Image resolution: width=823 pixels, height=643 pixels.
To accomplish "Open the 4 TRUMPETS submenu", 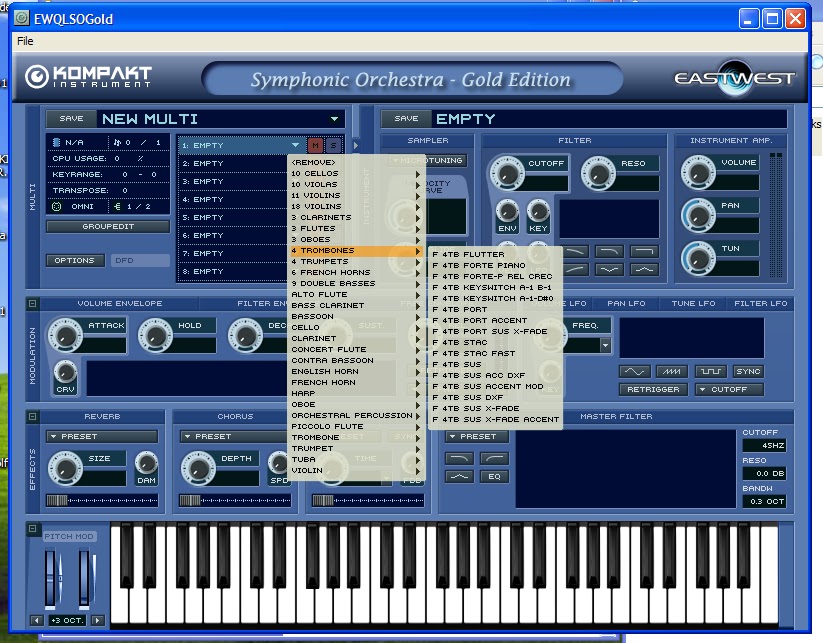I will [x=356, y=261].
